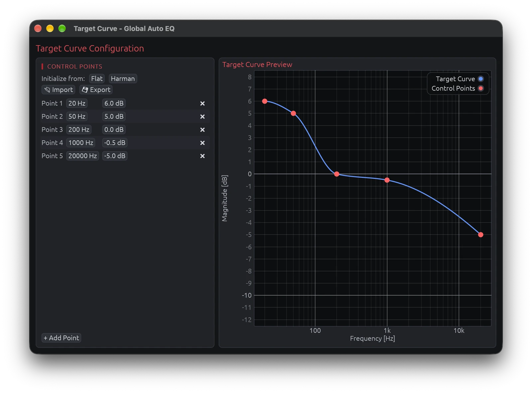Initialize the curve from Harman preset
Screen dimensions: 532x393
123,79
